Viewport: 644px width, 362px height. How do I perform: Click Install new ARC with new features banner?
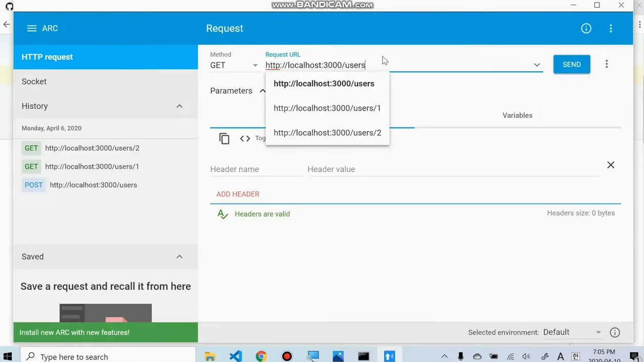coord(106,332)
